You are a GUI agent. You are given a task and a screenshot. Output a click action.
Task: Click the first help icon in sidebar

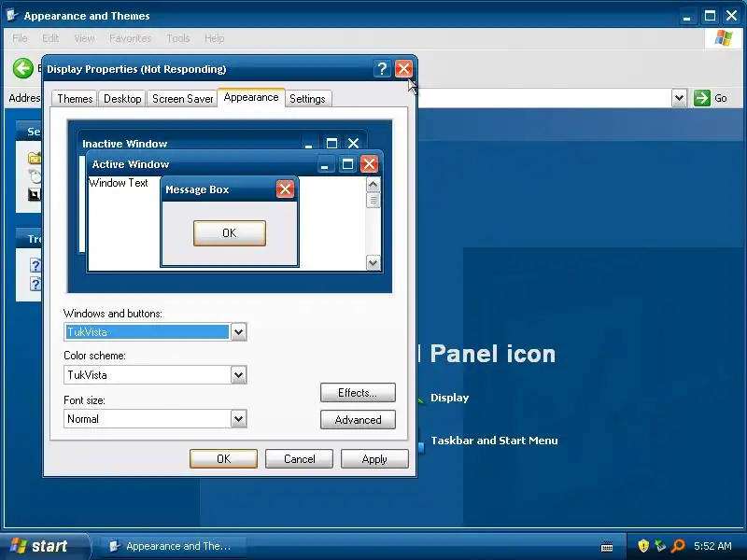click(35, 265)
